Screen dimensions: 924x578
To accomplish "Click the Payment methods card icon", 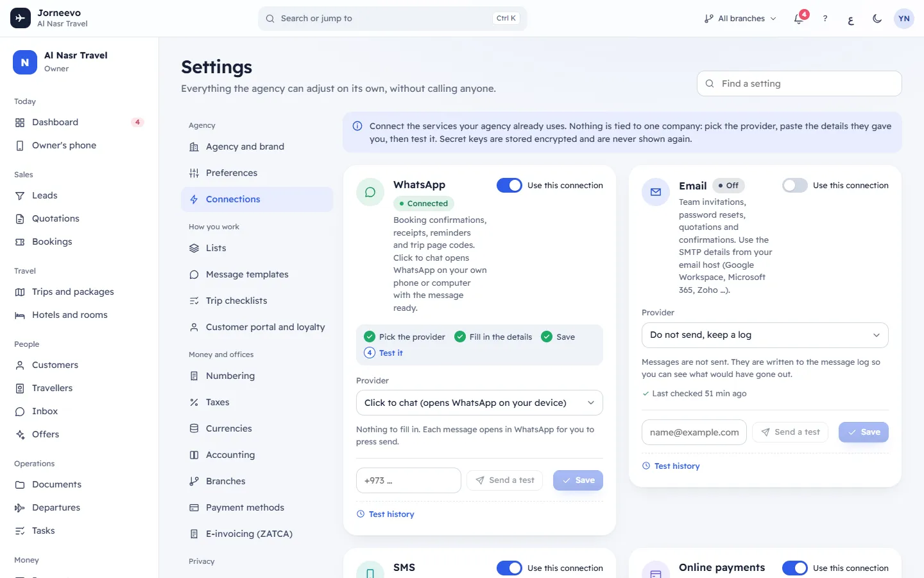I will pos(194,508).
